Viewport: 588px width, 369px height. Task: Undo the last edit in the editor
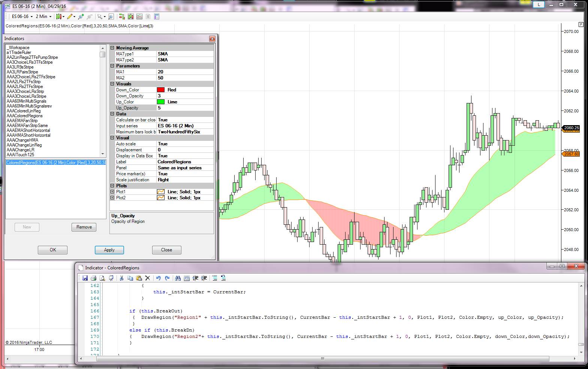158,278
